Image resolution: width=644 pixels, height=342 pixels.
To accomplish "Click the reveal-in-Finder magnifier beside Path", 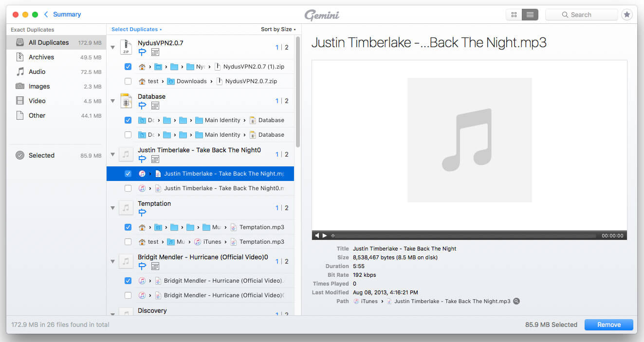I will (x=516, y=301).
